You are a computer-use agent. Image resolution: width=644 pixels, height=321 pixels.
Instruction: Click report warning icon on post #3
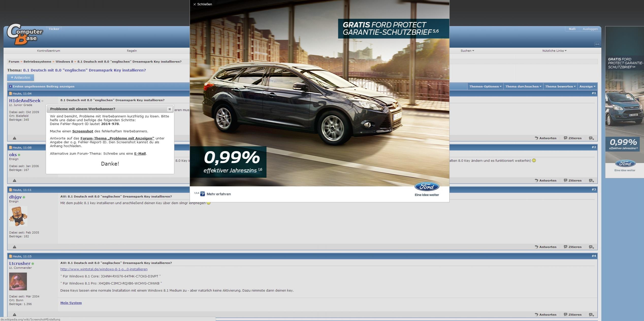14,247
